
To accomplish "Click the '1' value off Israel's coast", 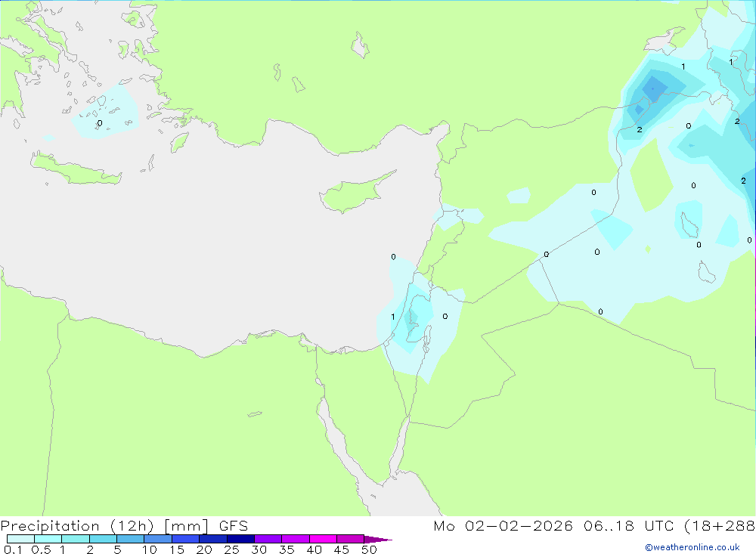I will point(393,317).
